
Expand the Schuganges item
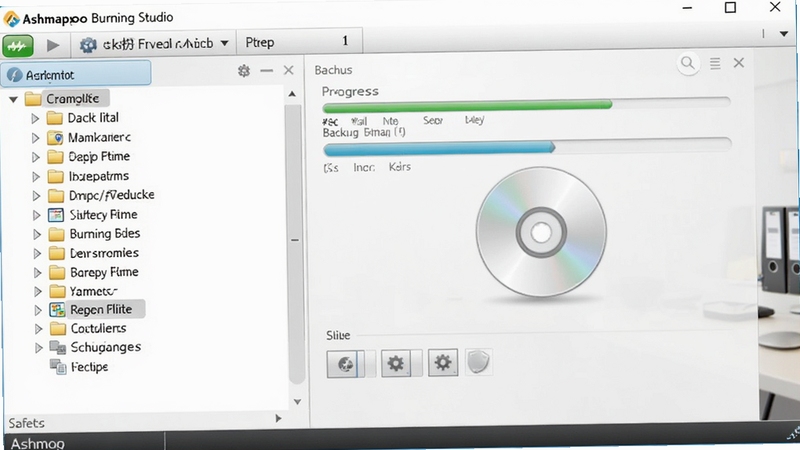(38, 348)
